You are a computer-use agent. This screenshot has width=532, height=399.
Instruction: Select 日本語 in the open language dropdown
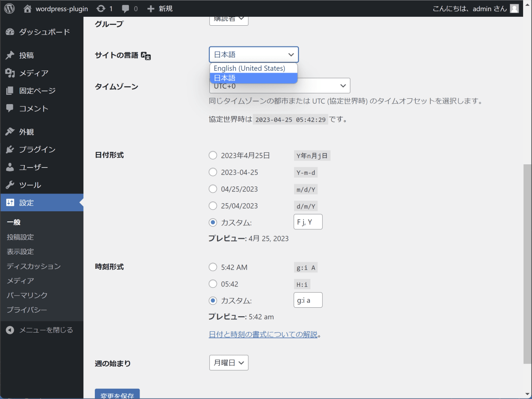[x=253, y=77]
